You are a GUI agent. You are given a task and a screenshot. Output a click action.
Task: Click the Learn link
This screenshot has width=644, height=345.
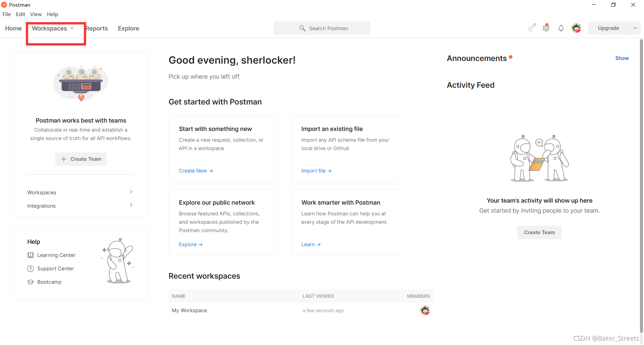point(311,245)
